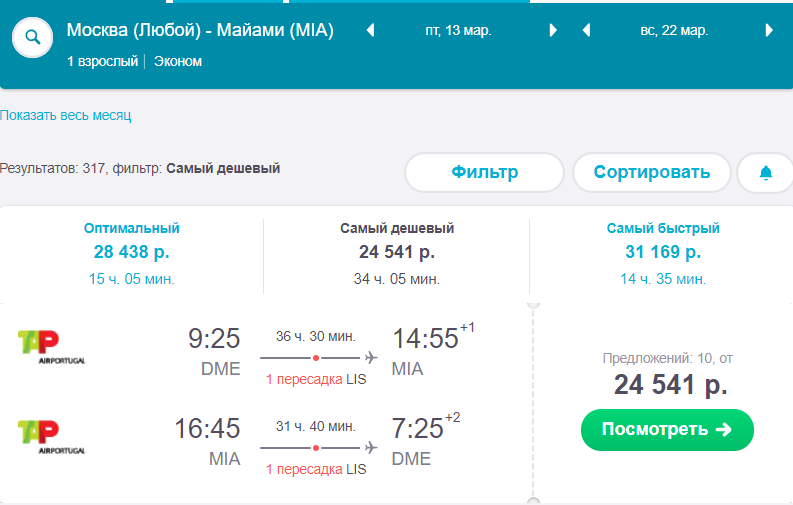Go to next return date arrow
Screen dimensions: 793x505
(769, 30)
